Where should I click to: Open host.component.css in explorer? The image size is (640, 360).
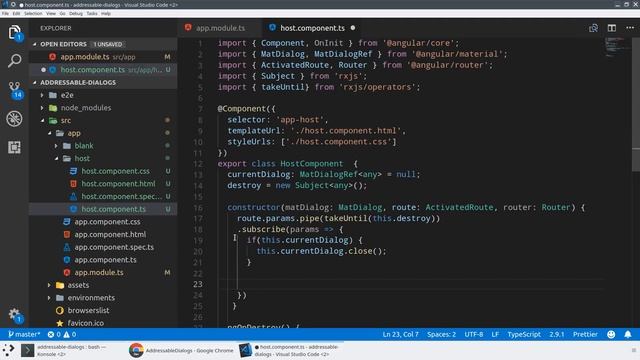click(103, 171)
